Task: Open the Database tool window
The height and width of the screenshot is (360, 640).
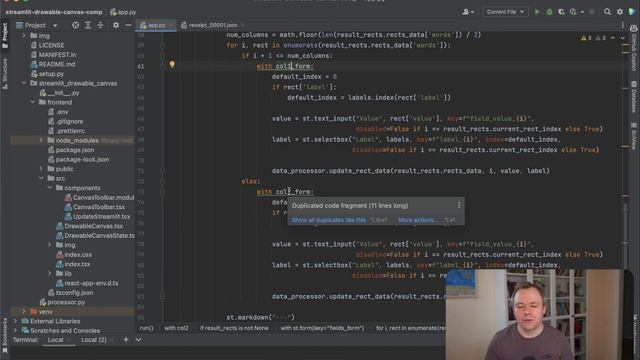Action: tap(633, 97)
